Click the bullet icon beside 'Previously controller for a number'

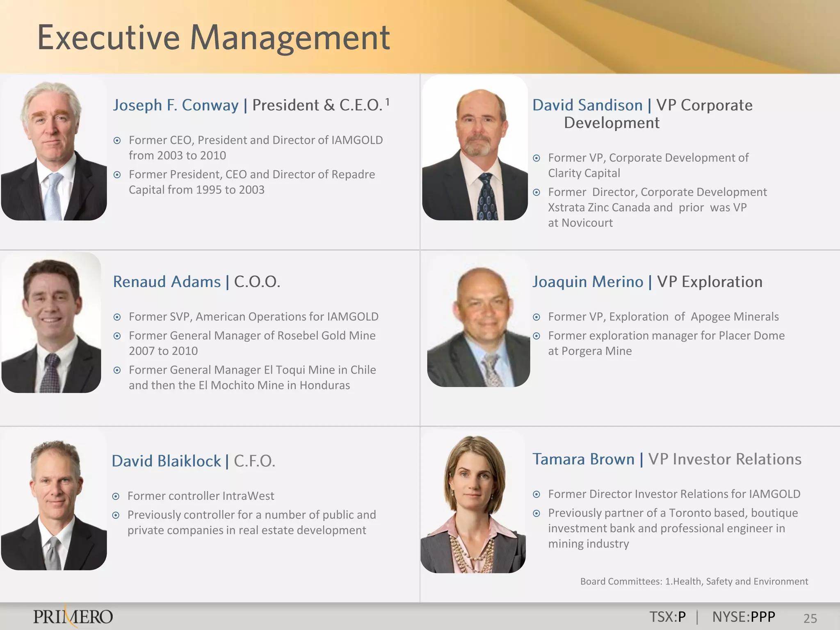116,516
